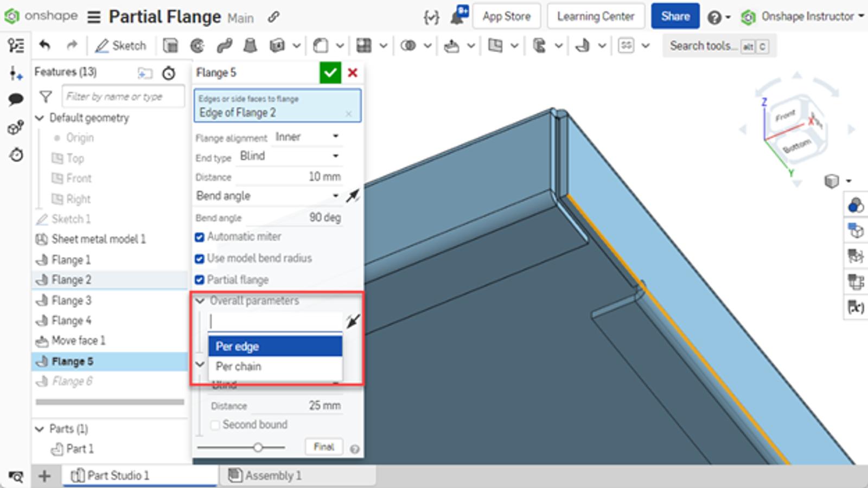Open the comments panel in the left sidebar
Image resolution: width=868 pixels, height=488 pixels.
coord(16,99)
